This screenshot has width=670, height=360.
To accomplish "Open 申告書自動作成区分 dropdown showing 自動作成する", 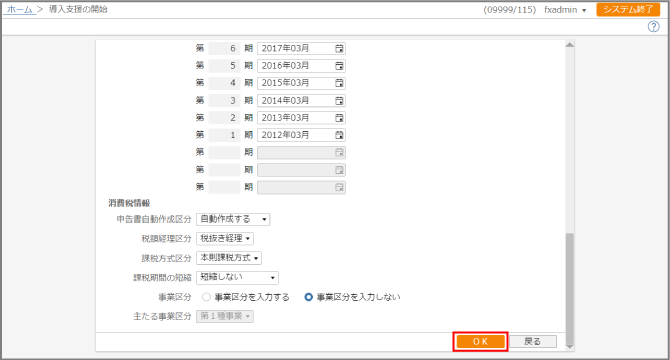I will tap(233, 219).
